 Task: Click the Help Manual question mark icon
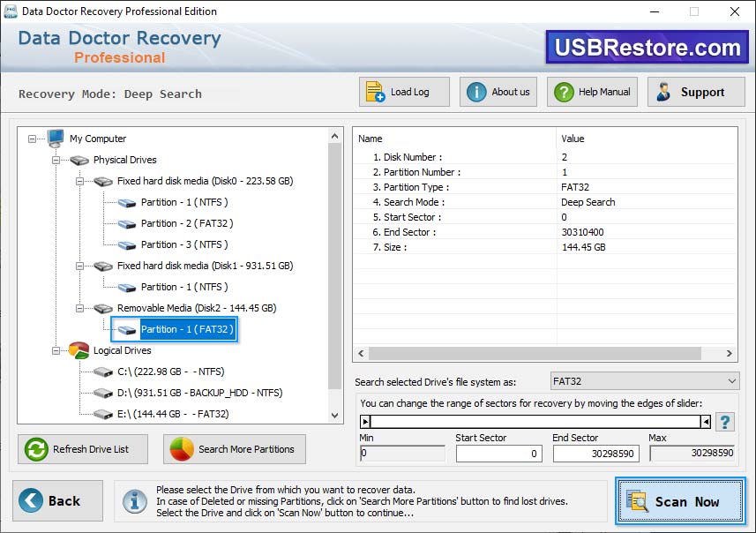564,92
